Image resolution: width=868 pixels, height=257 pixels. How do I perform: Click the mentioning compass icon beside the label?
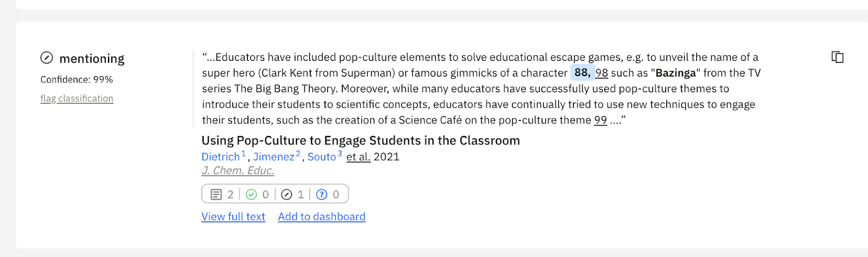click(47, 58)
